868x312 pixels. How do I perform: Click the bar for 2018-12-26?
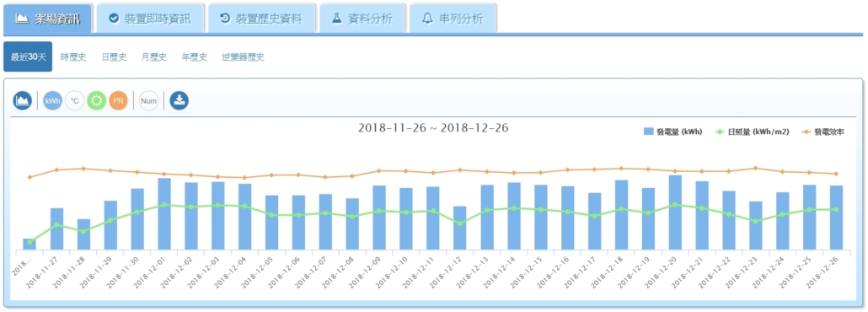[836, 218]
